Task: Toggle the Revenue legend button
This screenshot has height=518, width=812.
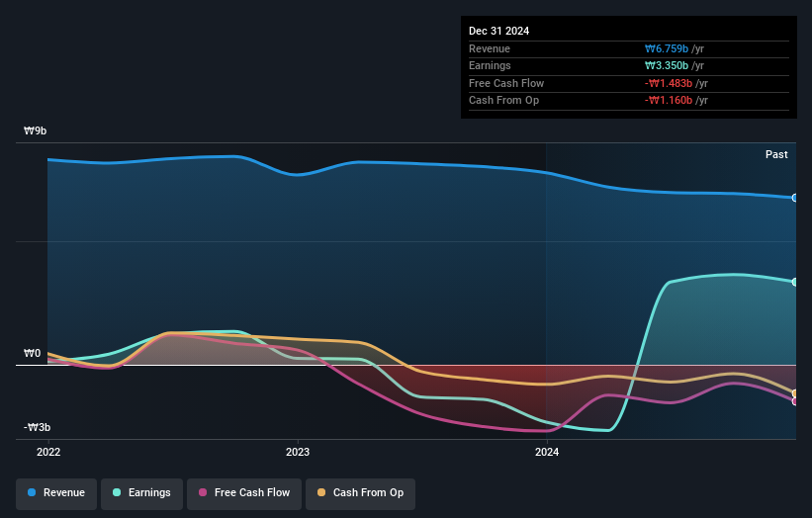Action: click(x=56, y=493)
